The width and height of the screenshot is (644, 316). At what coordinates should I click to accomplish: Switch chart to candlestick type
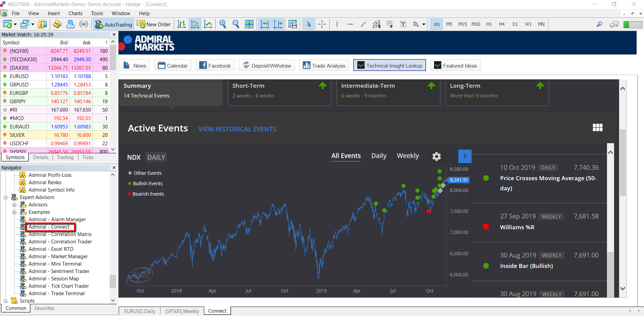click(x=195, y=24)
